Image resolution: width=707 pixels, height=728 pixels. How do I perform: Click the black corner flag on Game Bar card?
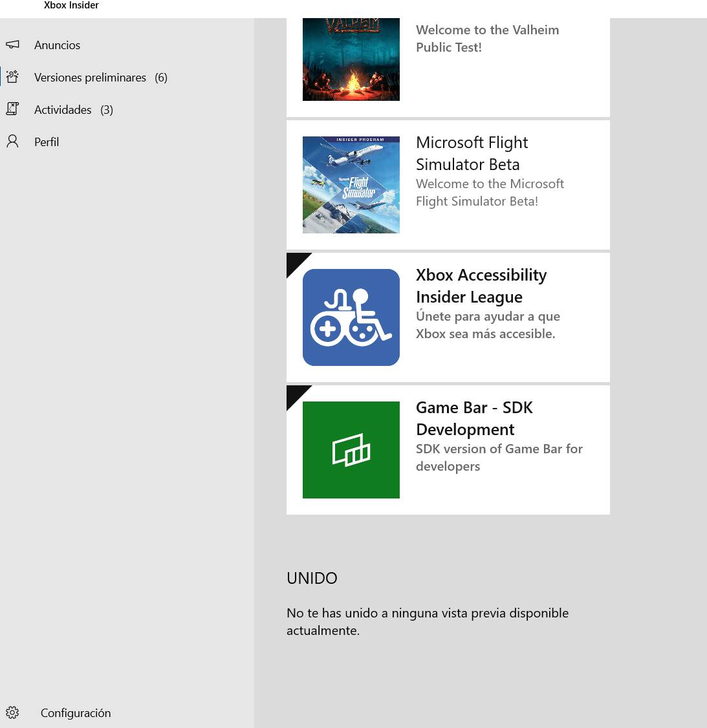tap(295, 394)
